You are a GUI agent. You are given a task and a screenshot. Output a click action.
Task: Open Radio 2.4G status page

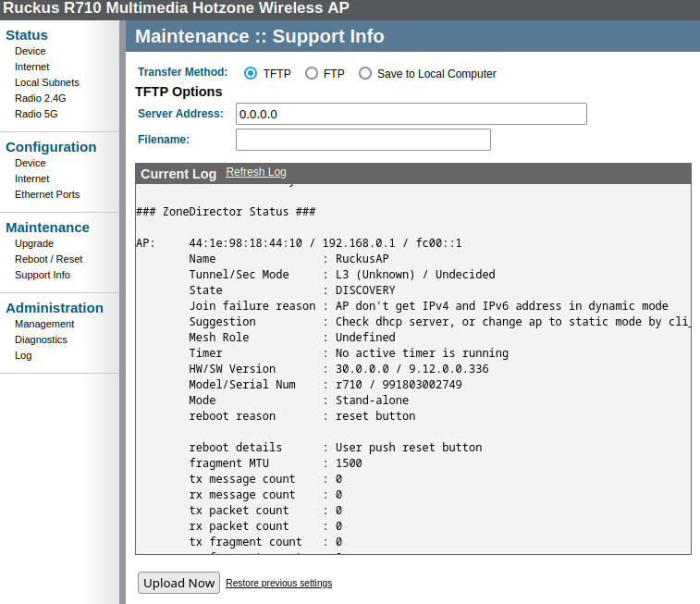(x=40, y=98)
